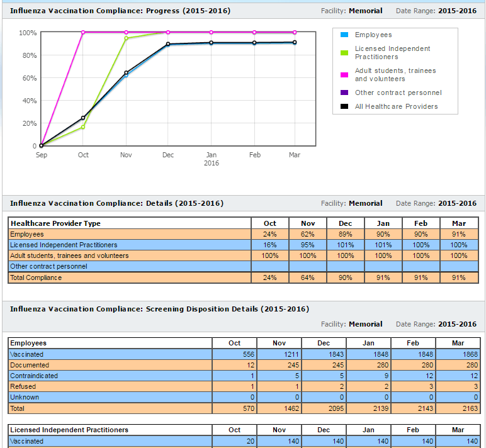The height and width of the screenshot is (448, 486).
Task: Toggle the All Healthcare Providers legend label
Action: [x=396, y=107]
